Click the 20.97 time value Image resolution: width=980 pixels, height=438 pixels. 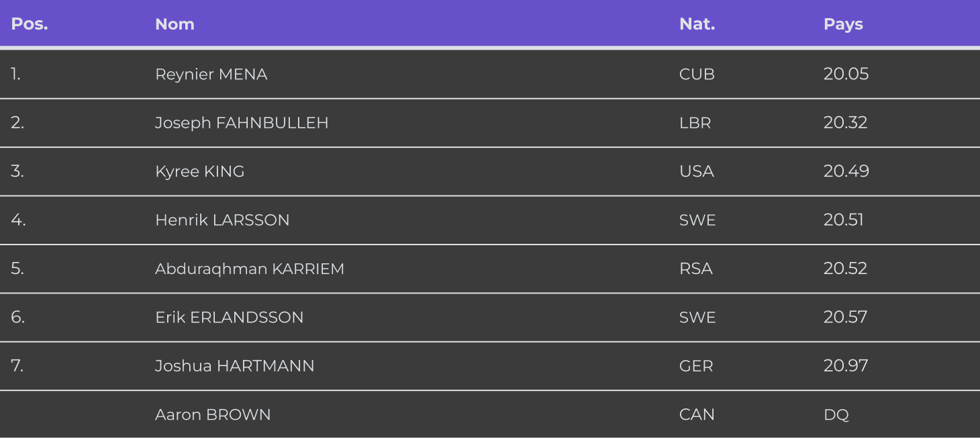pyautogui.click(x=846, y=366)
